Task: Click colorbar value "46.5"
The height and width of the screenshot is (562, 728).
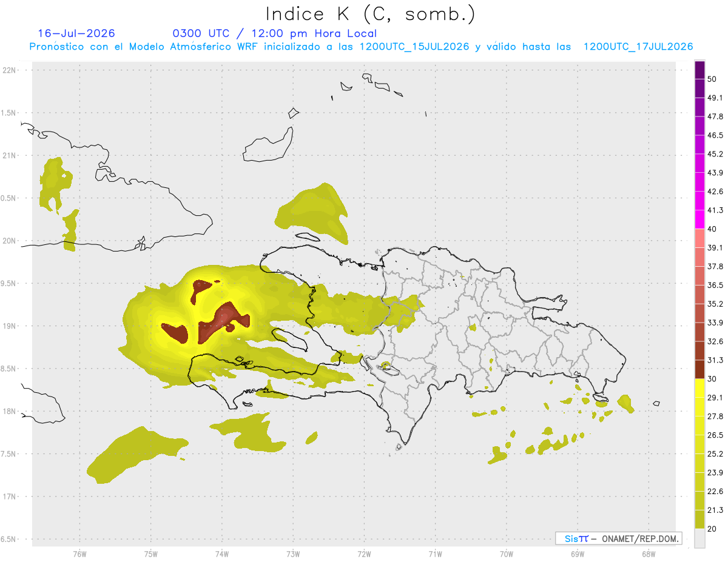Action: (x=715, y=135)
